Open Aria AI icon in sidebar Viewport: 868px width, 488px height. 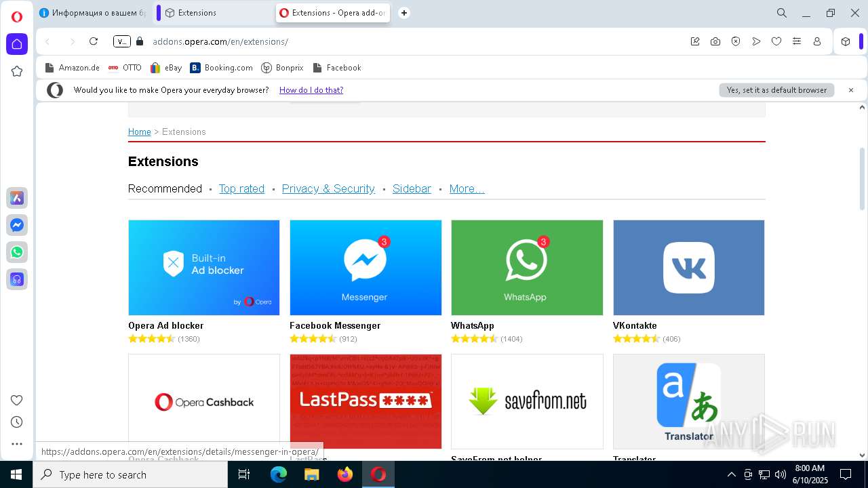[17, 198]
